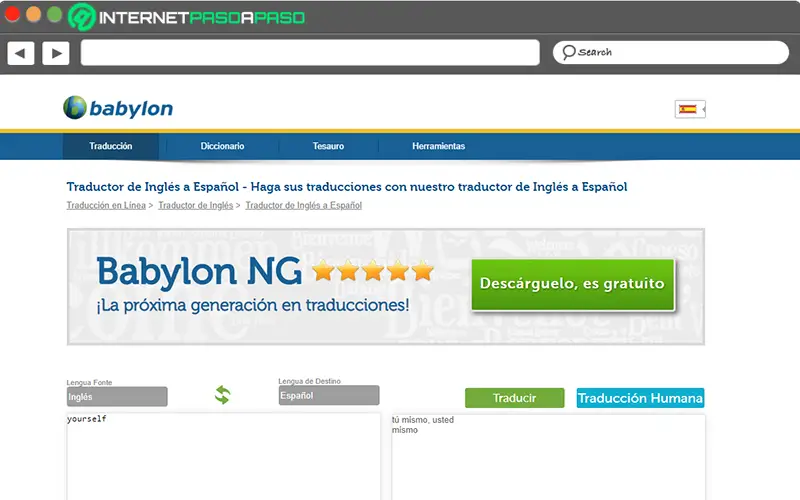800x500 pixels.
Task: Follow the Traductor de Inglés breadcrumb link
Action: (x=195, y=205)
